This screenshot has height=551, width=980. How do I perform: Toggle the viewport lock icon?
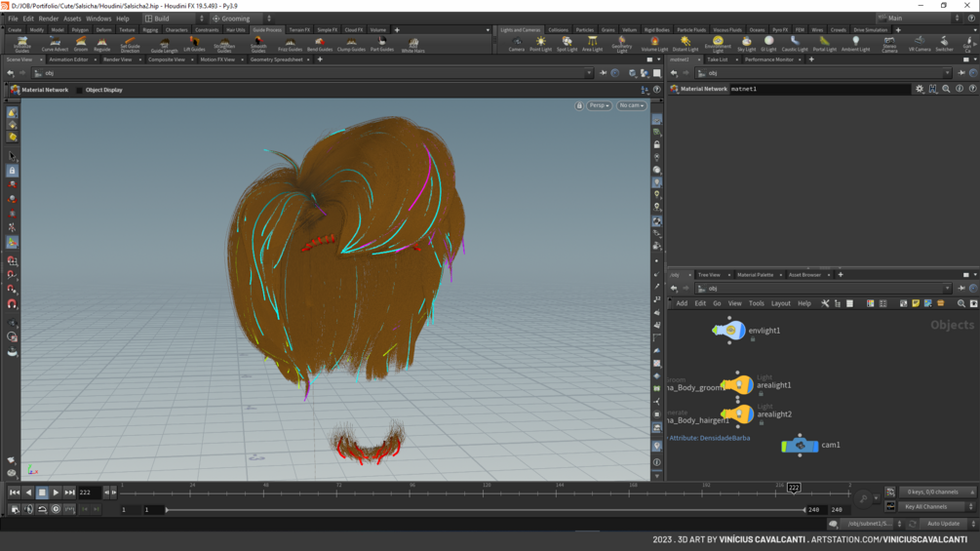pyautogui.click(x=579, y=105)
